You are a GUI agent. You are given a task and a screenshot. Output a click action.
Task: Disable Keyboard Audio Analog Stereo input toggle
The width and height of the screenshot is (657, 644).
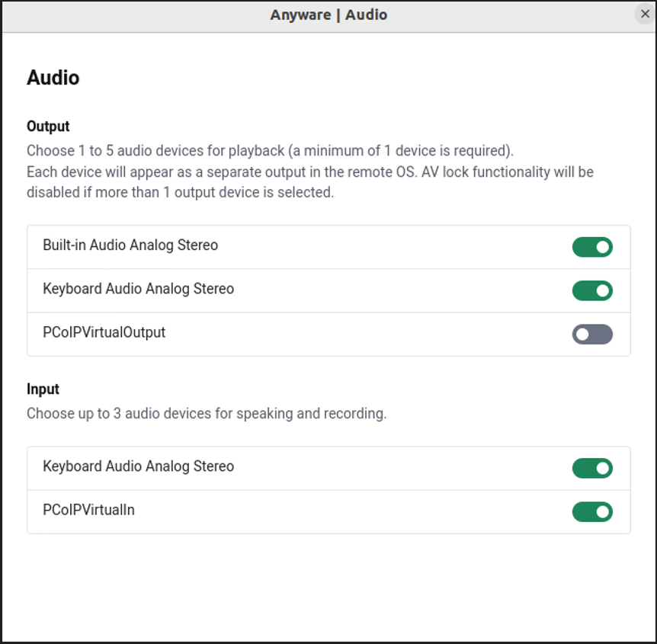(x=592, y=468)
